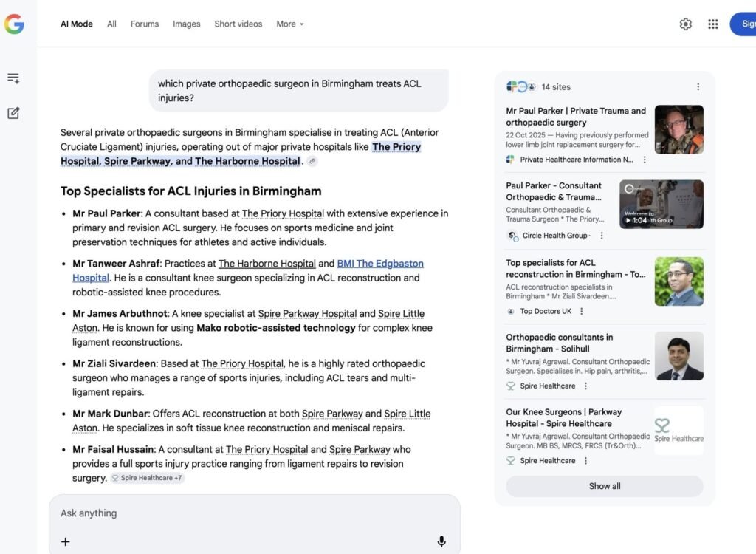This screenshot has height=554, width=756.
Task: Play the Paul Parker video thumbnail
Action: pyautogui.click(x=661, y=205)
